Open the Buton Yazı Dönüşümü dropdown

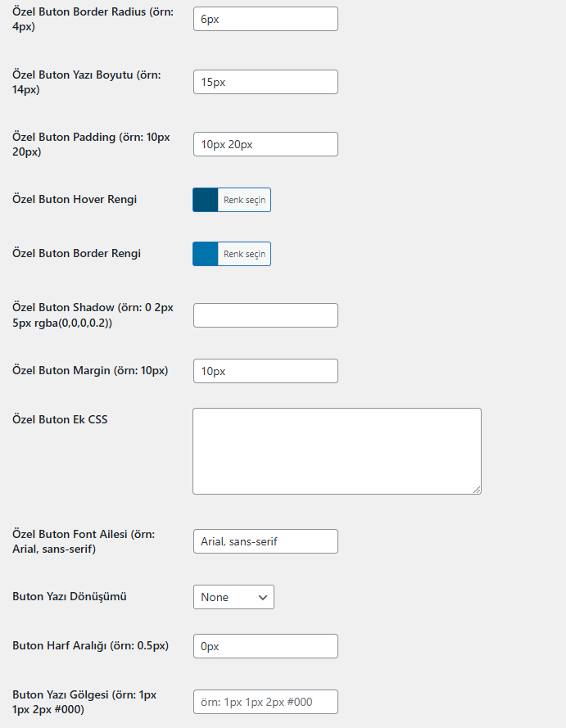[233, 597]
